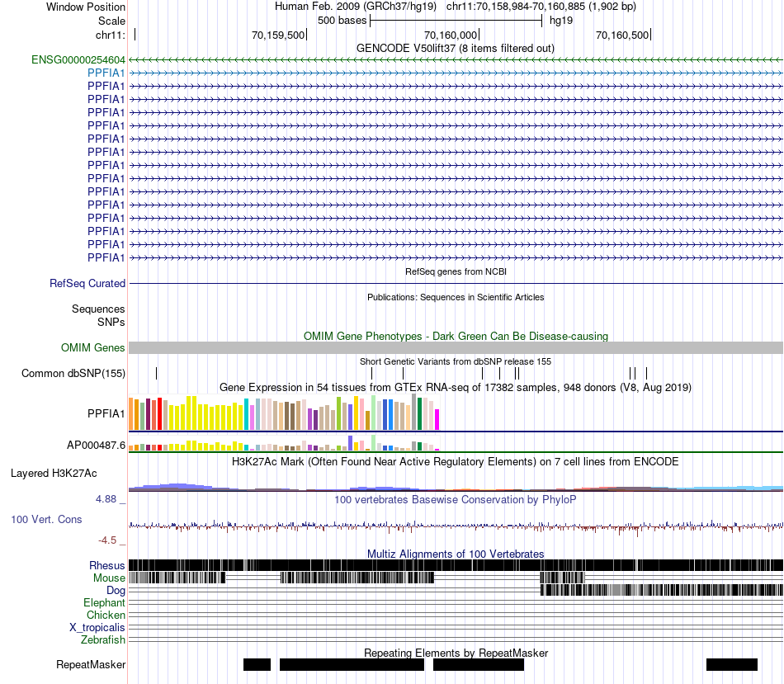The width and height of the screenshot is (784, 684).
Task: Click the gray OMIM Genes bar
Action: (x=456, y=347)
